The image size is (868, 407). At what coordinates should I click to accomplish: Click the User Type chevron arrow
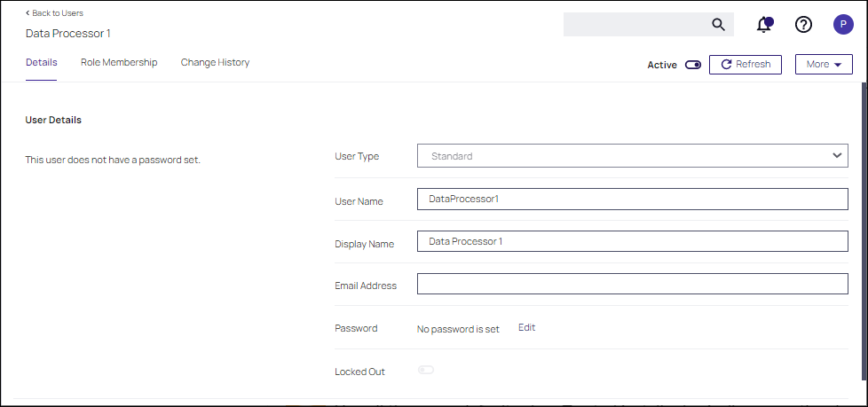coord(837,155)
